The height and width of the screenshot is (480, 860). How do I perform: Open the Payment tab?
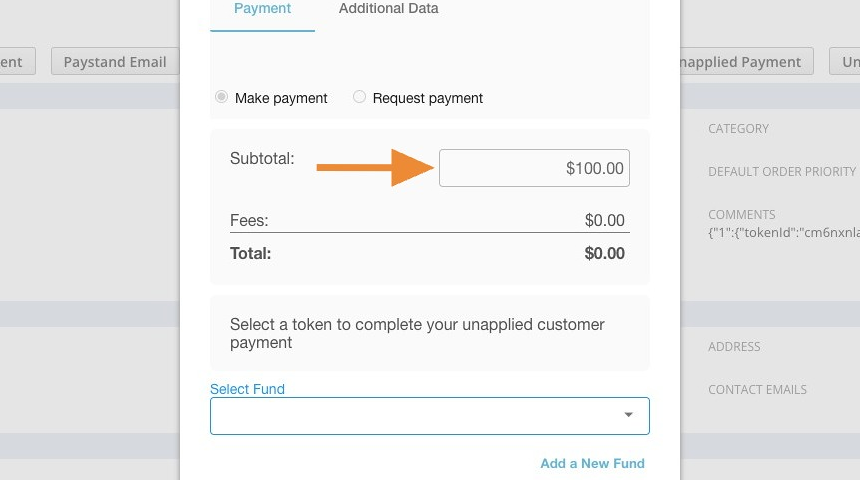(262, 9)
